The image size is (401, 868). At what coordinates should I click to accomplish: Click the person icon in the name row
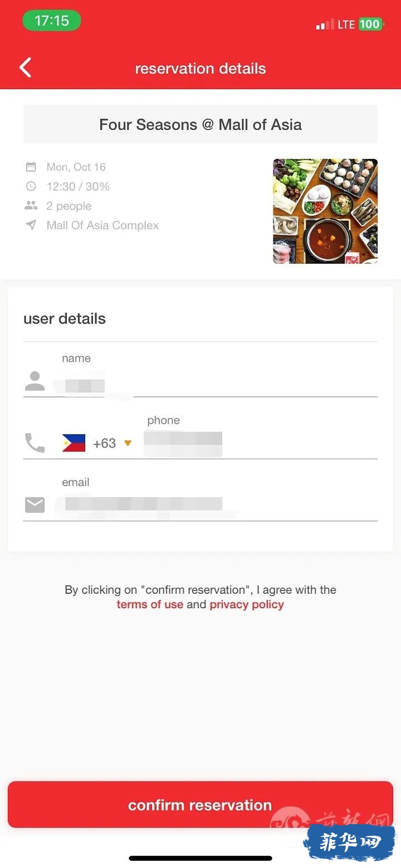[x=35, y=381]
